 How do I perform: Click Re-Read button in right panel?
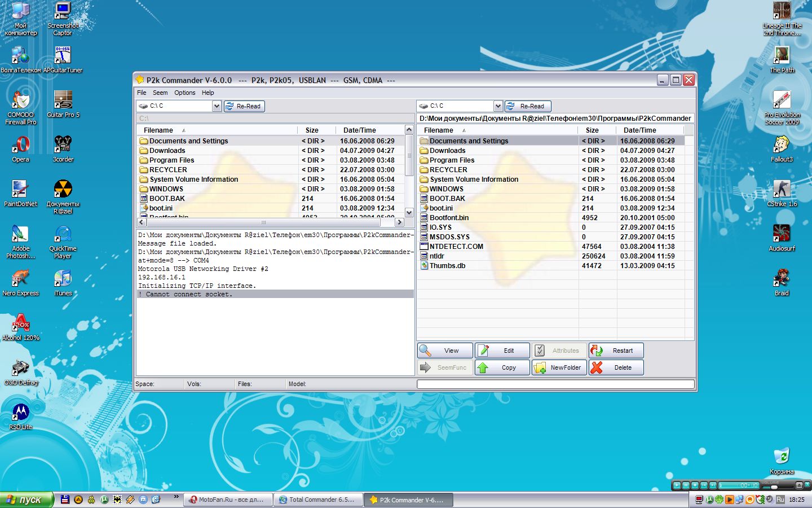click(x=527, y=106)
